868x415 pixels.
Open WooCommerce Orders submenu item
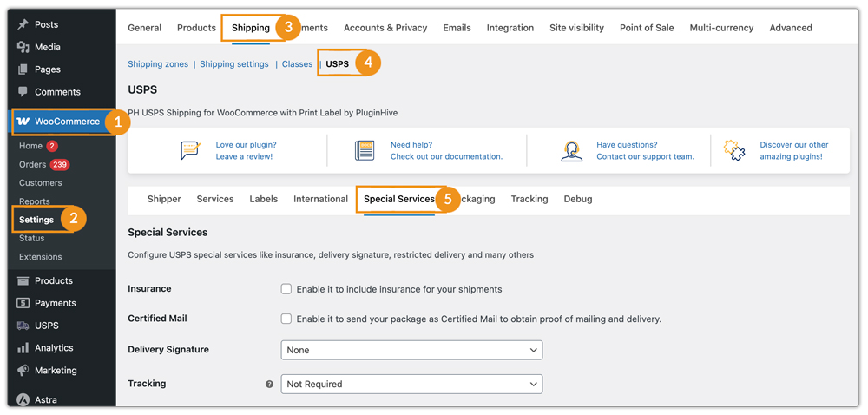tap(33, 164)
